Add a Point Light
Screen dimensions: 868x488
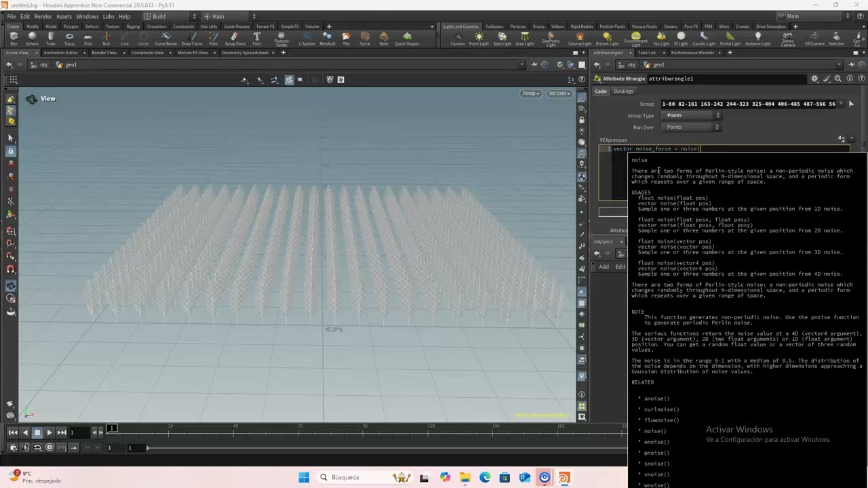tap(479, 39)
